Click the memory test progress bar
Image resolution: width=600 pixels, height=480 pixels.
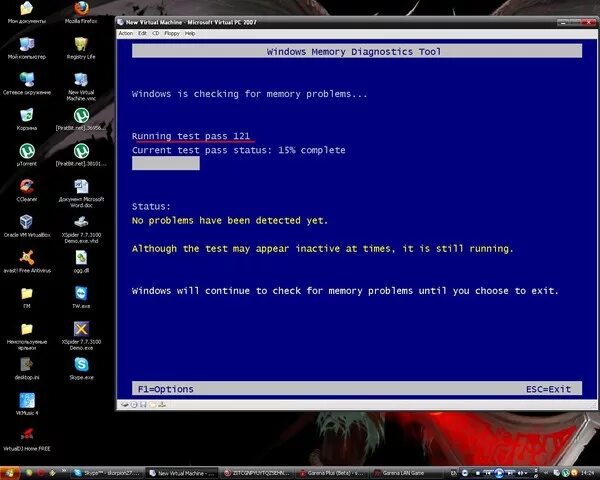click(166, 163)
